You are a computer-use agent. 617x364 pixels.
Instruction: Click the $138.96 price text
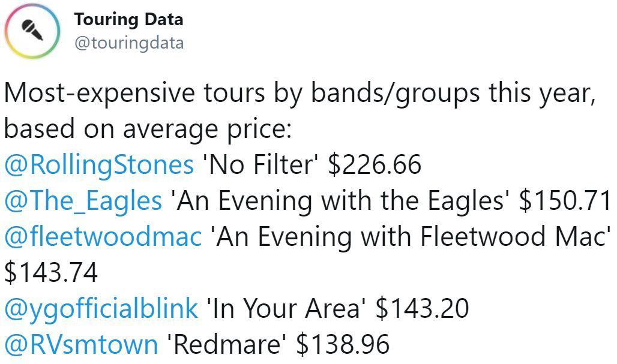(344, 344)
